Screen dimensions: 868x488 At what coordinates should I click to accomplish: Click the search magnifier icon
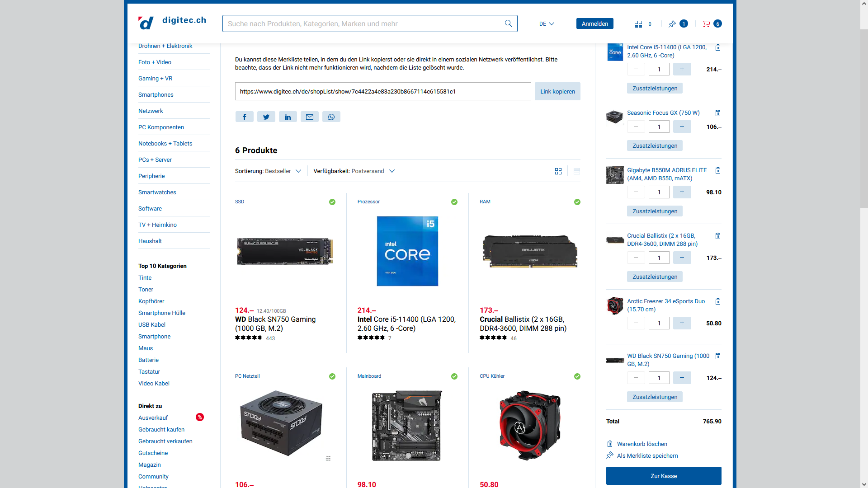click(508, 23)
